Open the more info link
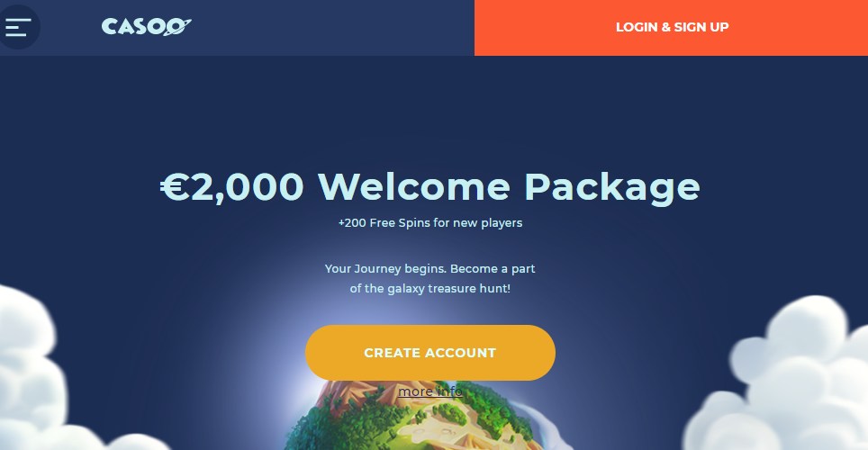Image resolution: width=868 pixels, height=450 pixels. coord(430,391)
